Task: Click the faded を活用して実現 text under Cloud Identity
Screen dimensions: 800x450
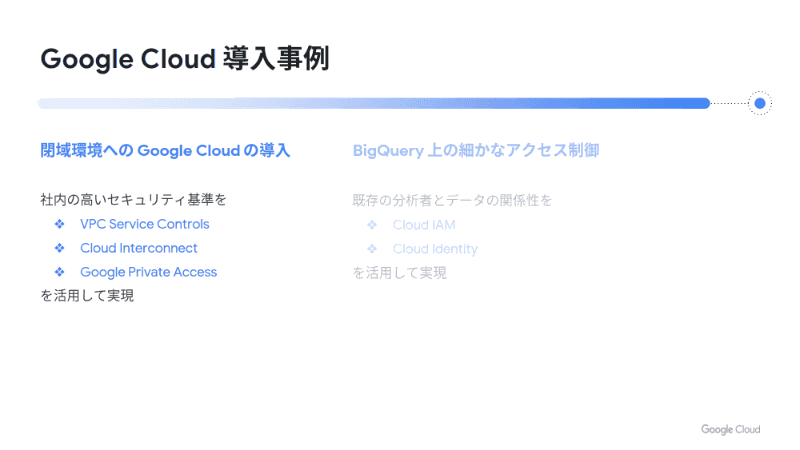Action: pos(399,273)
